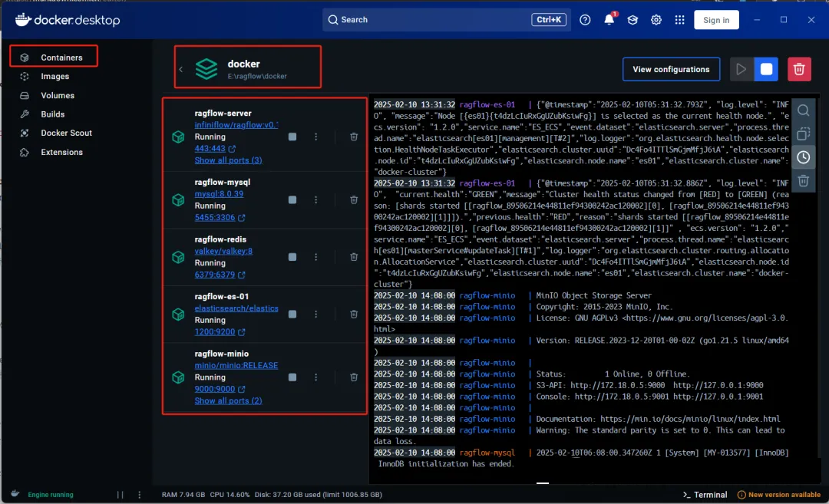Open Docker Scout in sidebar
Viewport: 829px width, 504px height.
pos(66,133)
